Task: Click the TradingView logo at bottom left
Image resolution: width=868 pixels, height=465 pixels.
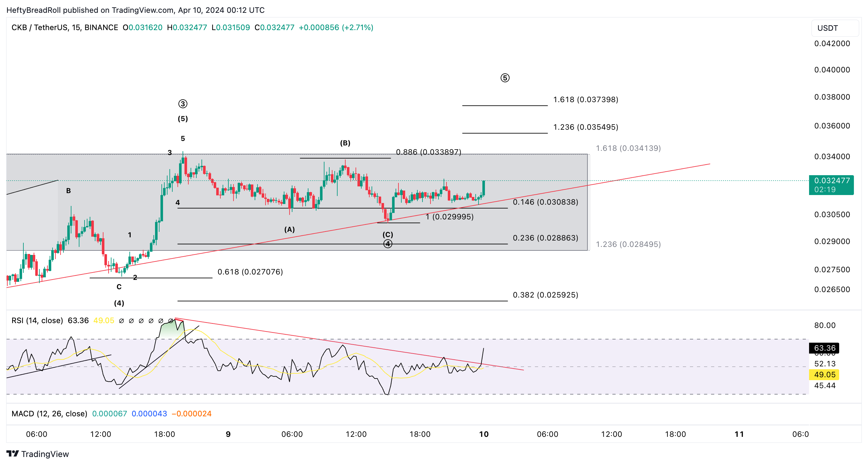Action: tap(37, 454)
